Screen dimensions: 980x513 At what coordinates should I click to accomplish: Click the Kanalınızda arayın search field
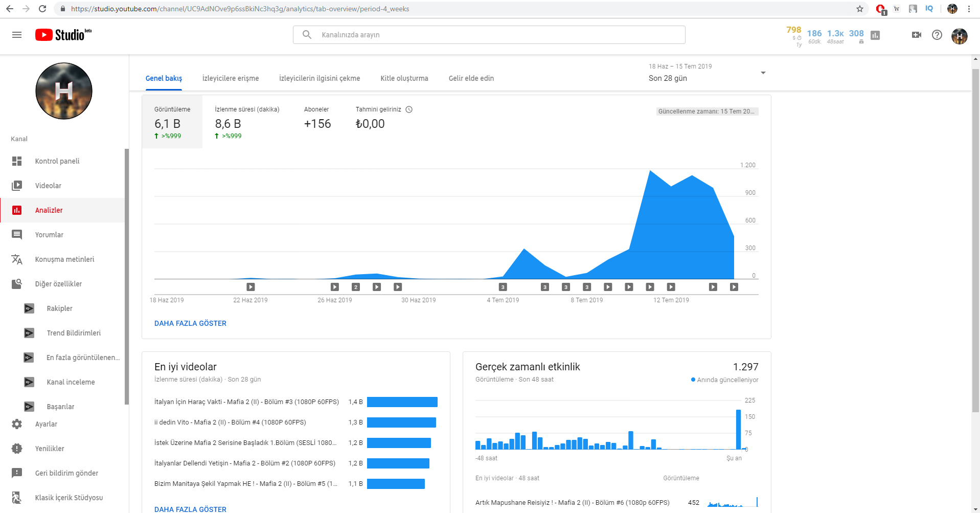[489, 35]
